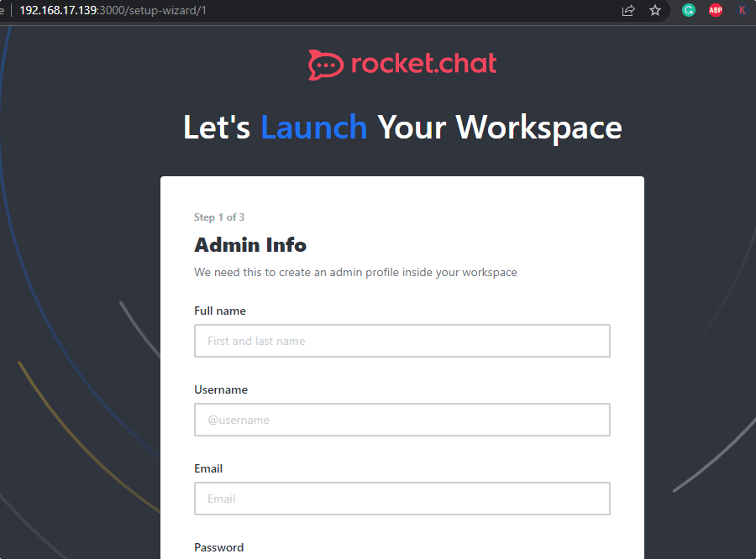Screen dimensions: 756x559
Task: Click the Full name field label
Action: pyautogui.click(x=220, y=311)
